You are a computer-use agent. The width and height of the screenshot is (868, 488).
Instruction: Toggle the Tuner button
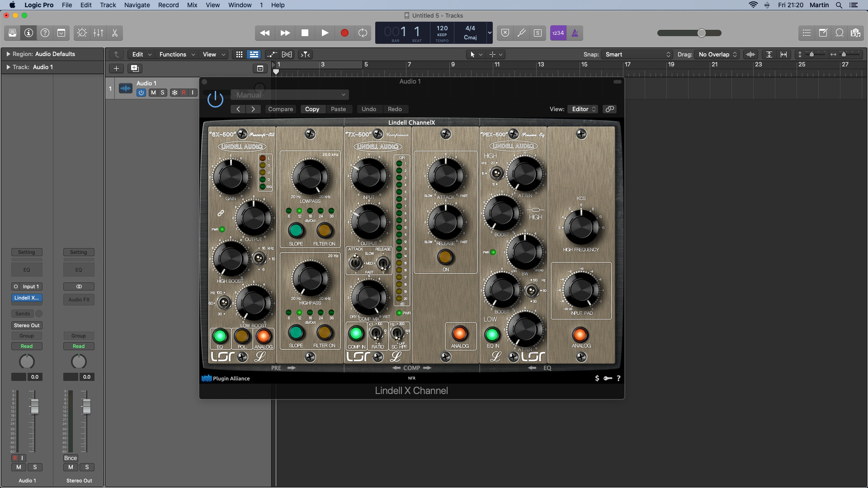pos(521,33)
